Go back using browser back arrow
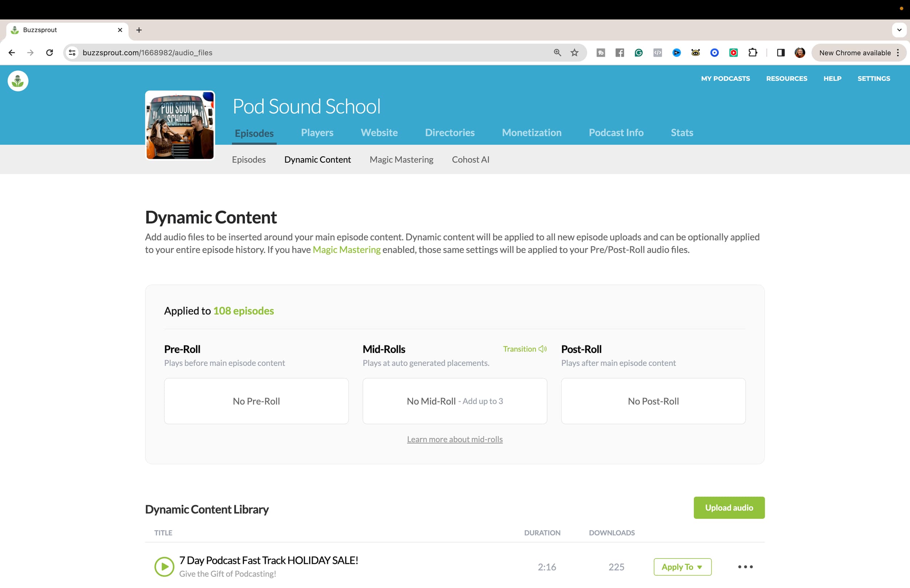This screenshot has width=910, height=588. 11,53
